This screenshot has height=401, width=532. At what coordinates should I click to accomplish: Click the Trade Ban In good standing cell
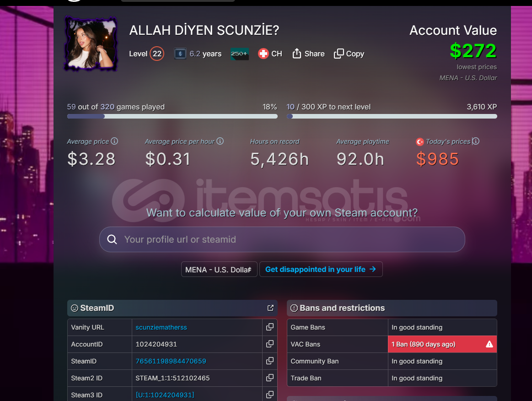442,378
